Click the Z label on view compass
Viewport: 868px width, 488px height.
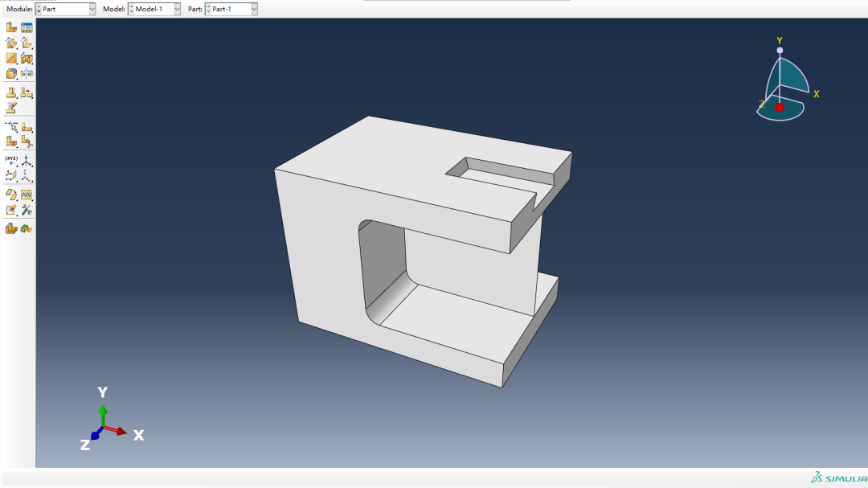pos(762,105)
